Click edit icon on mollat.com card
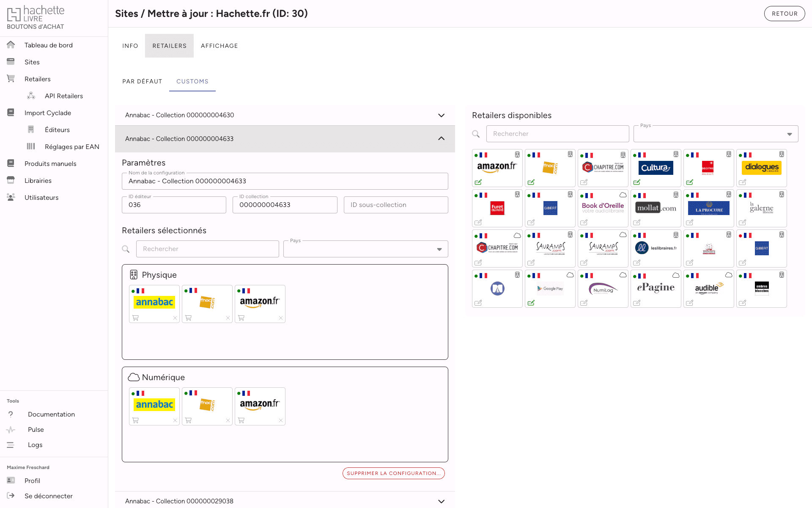This screenshot has width=812, height=508. click(637, 222)
